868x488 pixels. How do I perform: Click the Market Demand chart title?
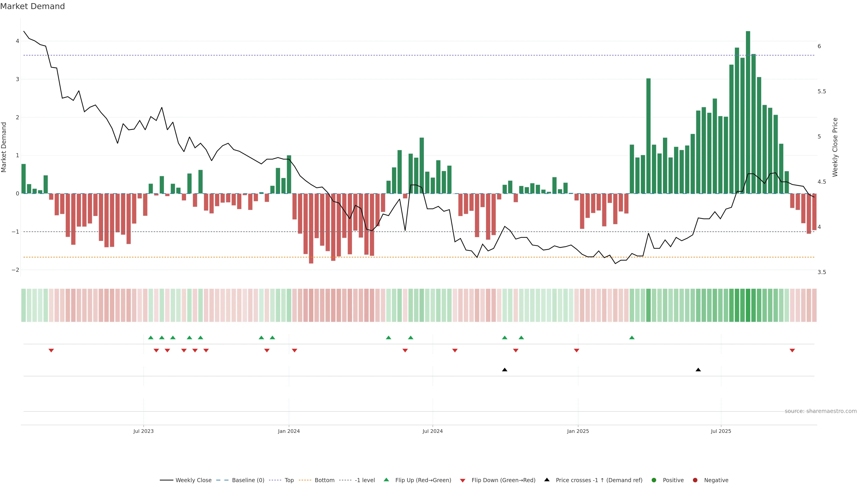pyautogui.click(x=32, y=6)
